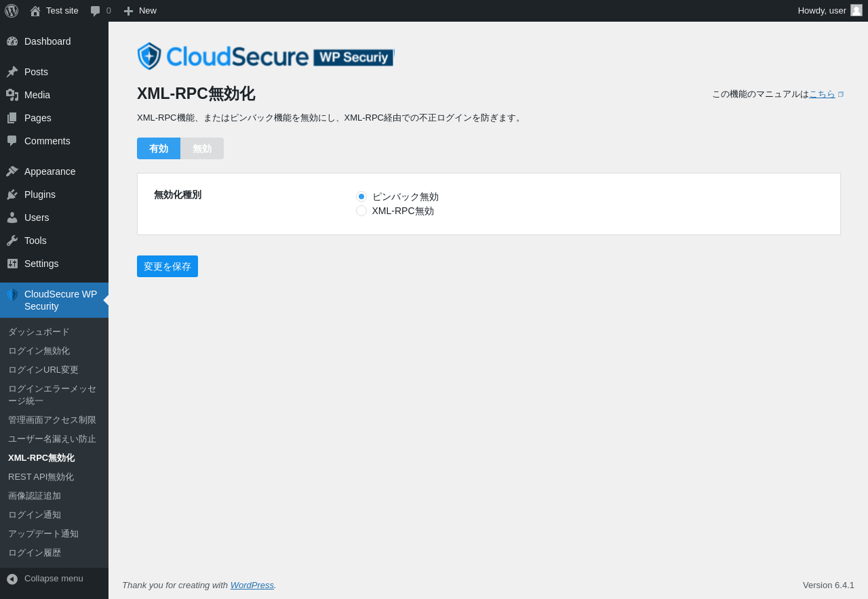Open the Users menu label
Viewport: 868px width, 599px height.
(37, 218)
